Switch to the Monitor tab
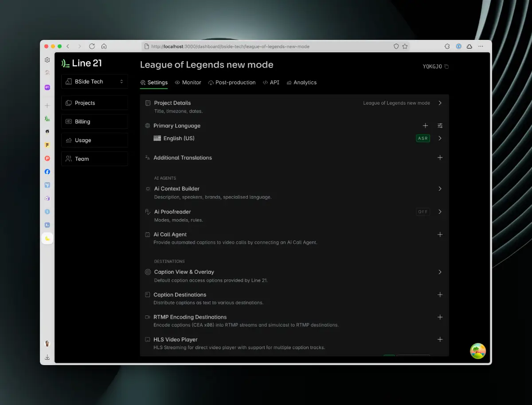This screenshot has height=405, width=532. point(188,83)
